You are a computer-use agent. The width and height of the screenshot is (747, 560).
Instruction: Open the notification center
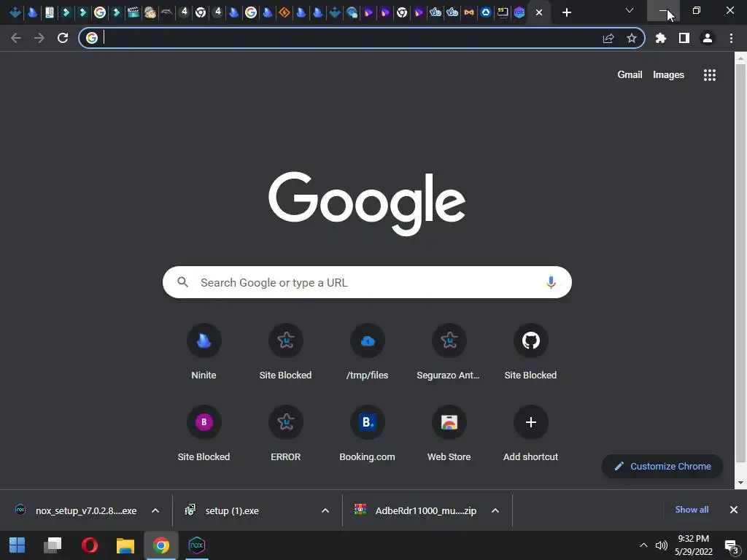tap(731, 546)
